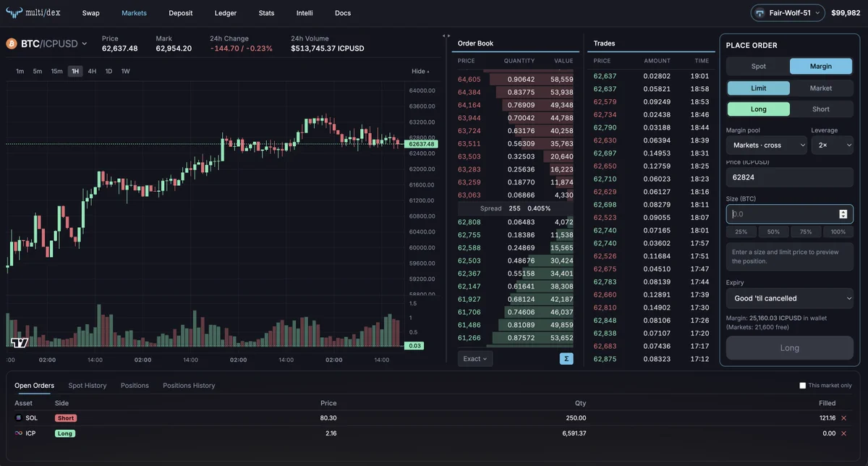Open the Expiry Good 'til cancelled dropdown

point(790,298)
